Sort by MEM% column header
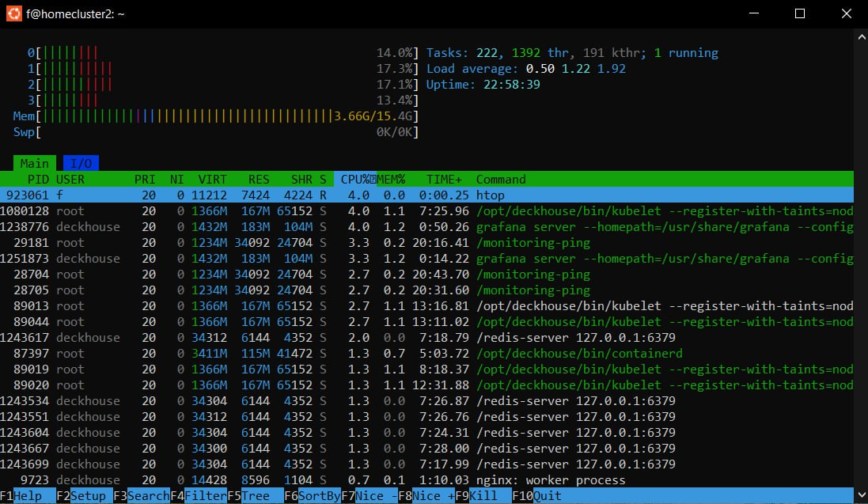Screen dimensions: 868x504 point(391,180)
